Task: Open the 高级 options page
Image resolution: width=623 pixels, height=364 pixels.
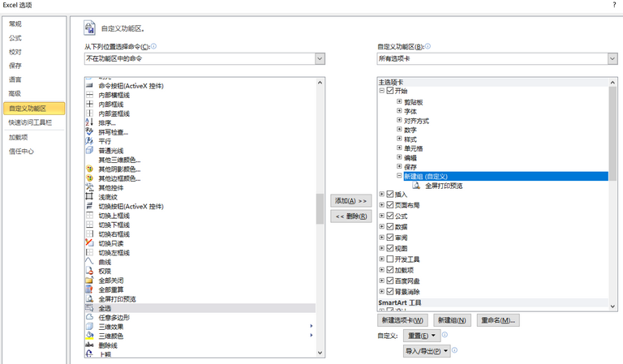Action: click(15, 94)
